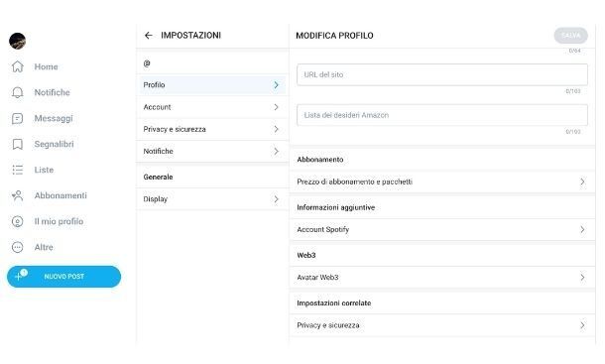Click the plus icon in Nuovo Post button
605x364 pixels.
tap(18, 277)
